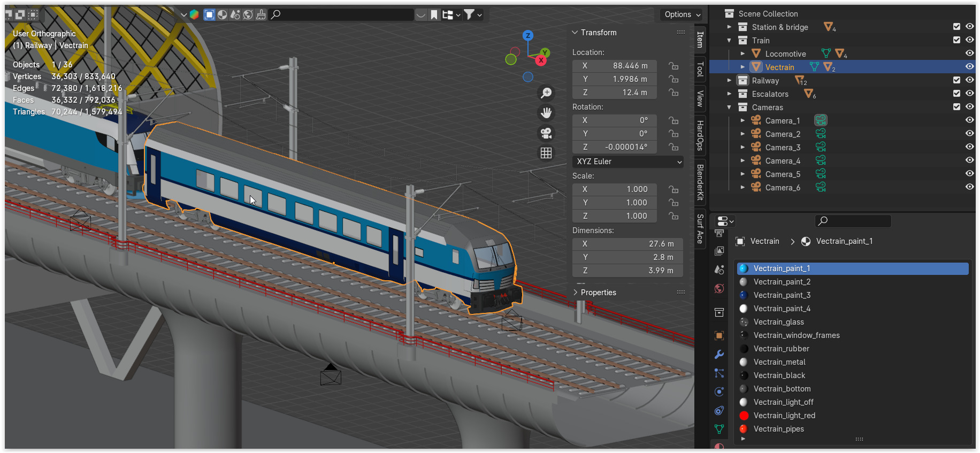Viewport: 980px width, 453px height.
Task: Click the X axis on navigation gizmo
Action: click(541, 60)
